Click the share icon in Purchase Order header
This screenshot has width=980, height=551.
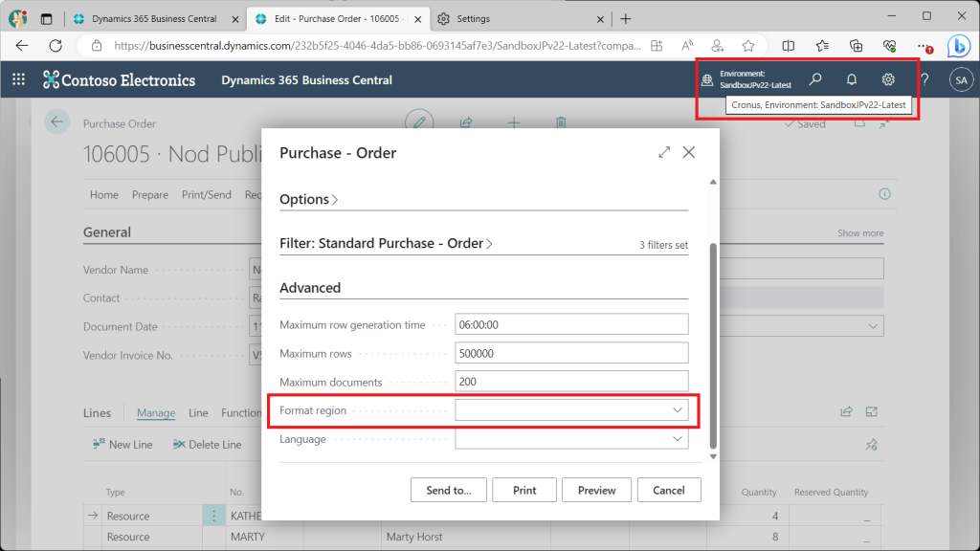(466, 122)
